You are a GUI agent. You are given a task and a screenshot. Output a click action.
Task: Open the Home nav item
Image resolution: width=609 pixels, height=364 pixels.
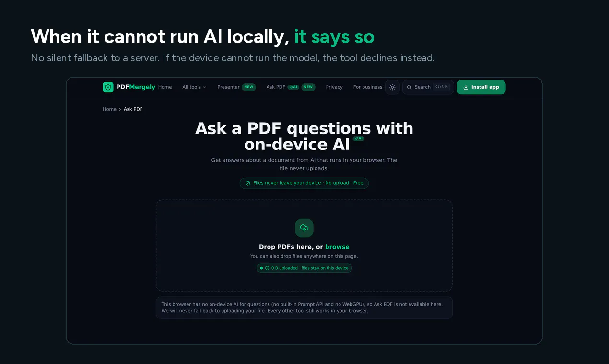165,87
